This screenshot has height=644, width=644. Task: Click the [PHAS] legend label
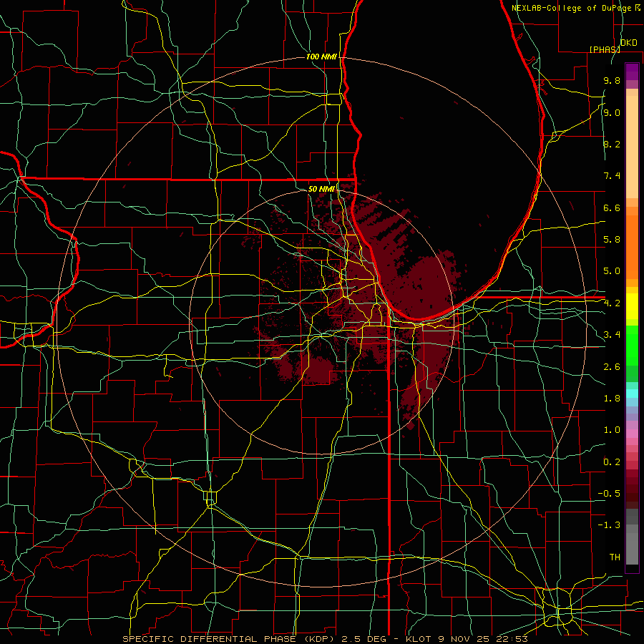(x=605, y=49)
